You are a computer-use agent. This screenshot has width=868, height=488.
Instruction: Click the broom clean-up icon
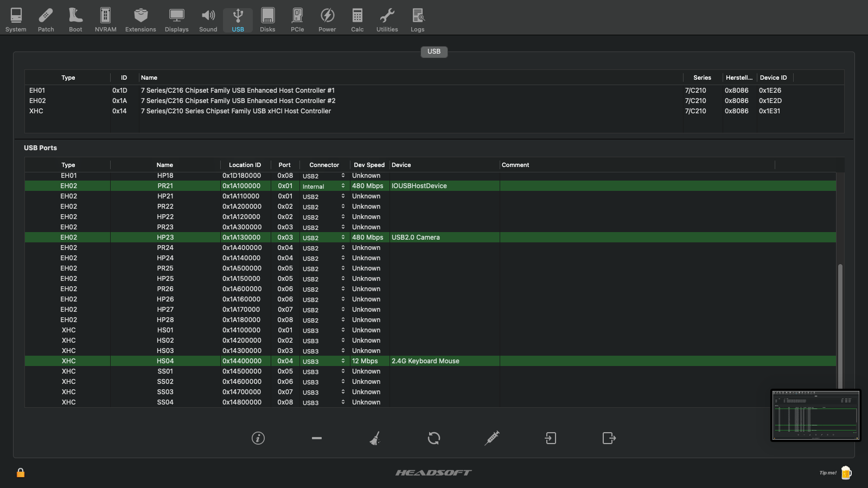click(375, 438)
